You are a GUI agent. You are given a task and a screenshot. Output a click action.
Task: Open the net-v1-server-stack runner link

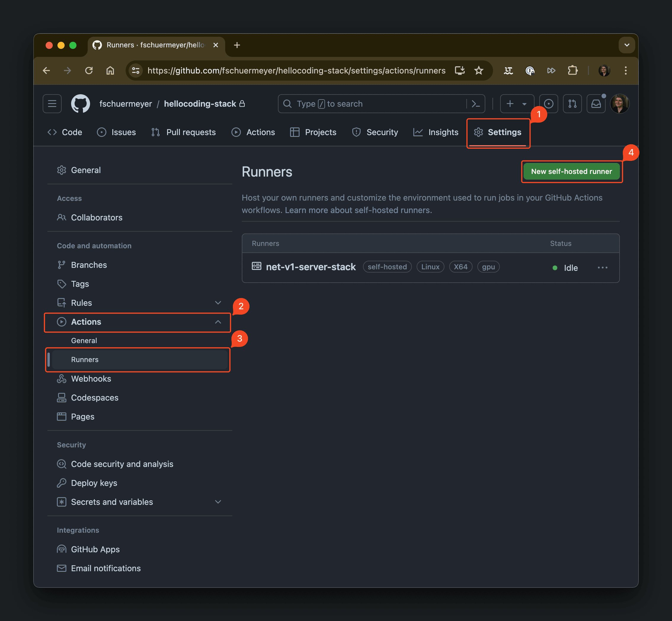(x=311, y=267)
